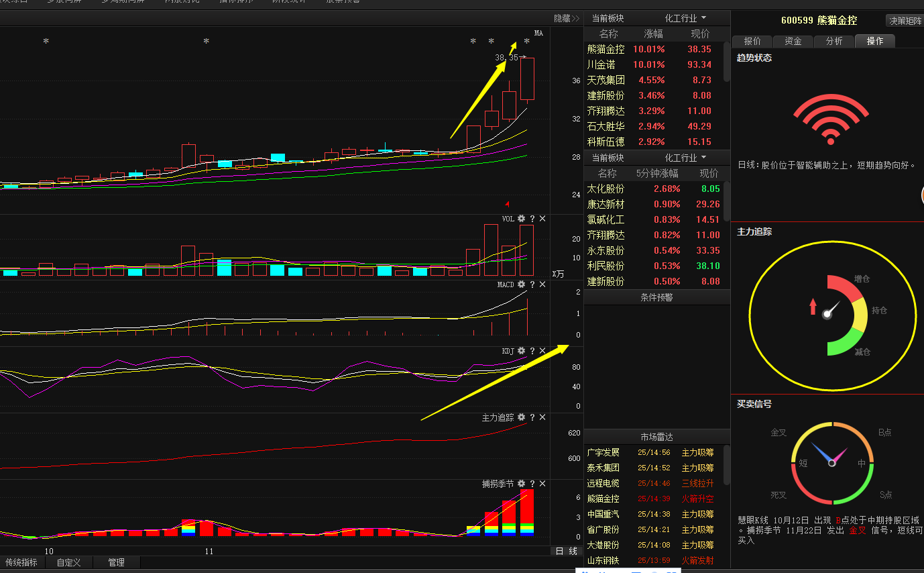Sort upper list by 涨幅 column
This screenshot has height=573, width=924.
pos(653,34)
